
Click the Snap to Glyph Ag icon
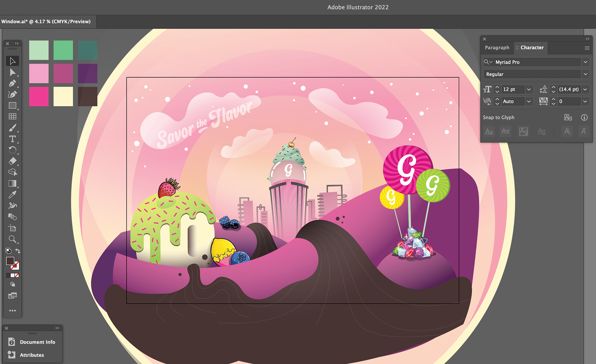568,117
